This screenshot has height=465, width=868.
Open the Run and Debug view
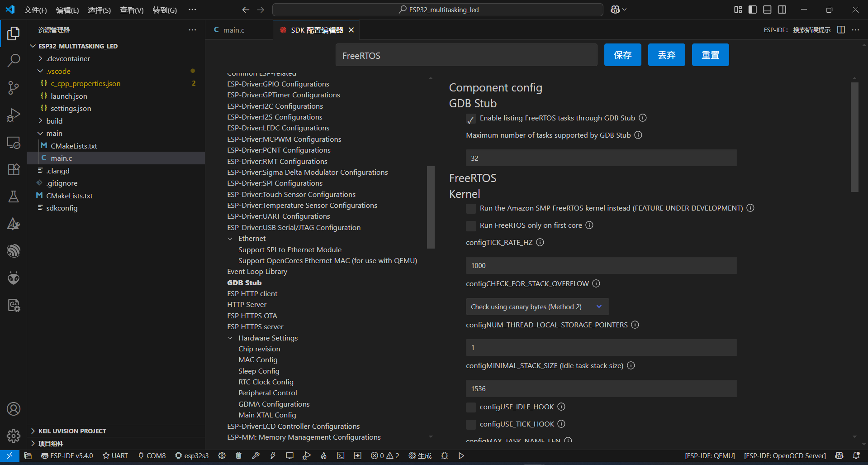click(14, 115)
